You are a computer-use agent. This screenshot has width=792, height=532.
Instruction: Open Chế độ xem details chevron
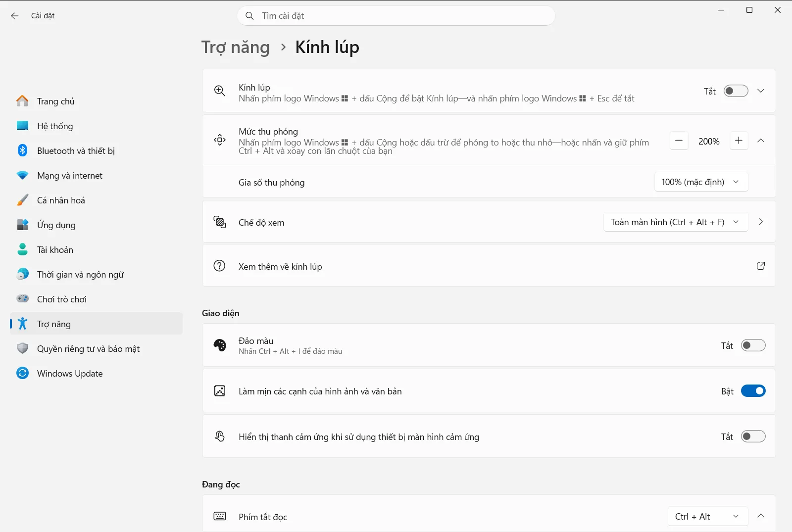pyautogui.click(x=761, y=222)
